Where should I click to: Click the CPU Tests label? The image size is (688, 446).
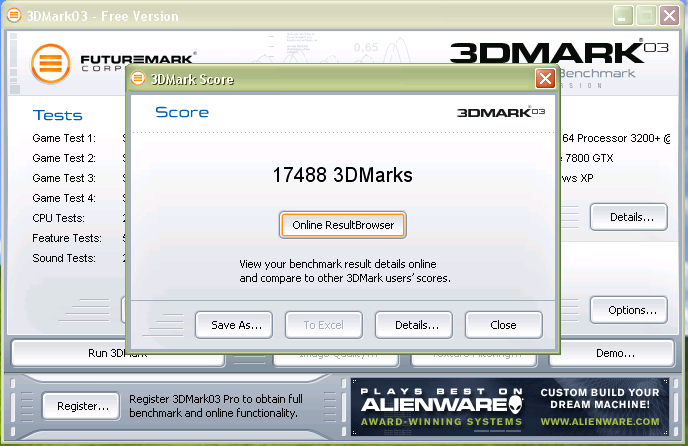(x=58, y=218)
